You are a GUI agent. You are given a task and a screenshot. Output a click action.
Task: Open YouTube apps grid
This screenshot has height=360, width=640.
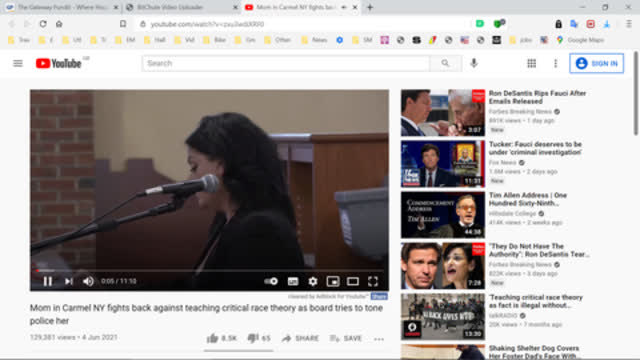pyautogui.click(x=531, y=63)
